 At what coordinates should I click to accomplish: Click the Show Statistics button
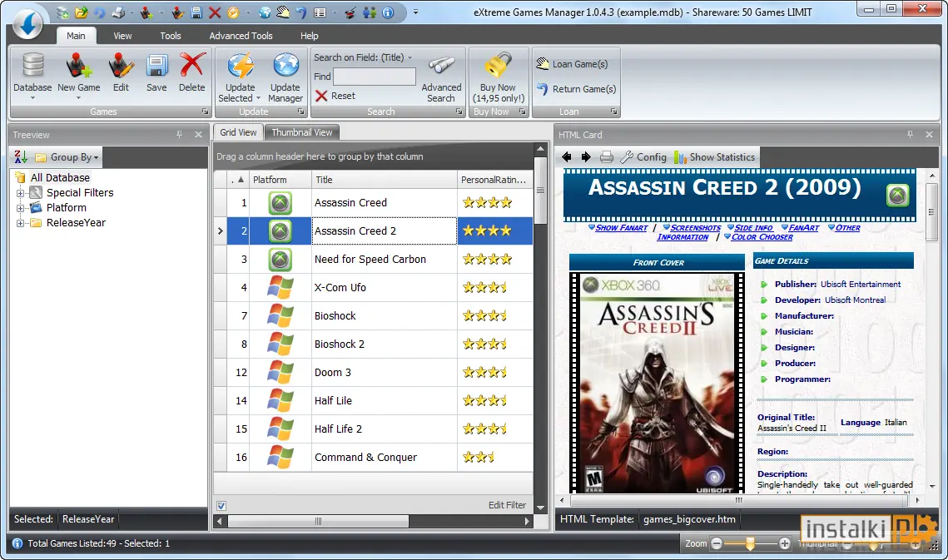pyautogui.click(x=715, y=157)
